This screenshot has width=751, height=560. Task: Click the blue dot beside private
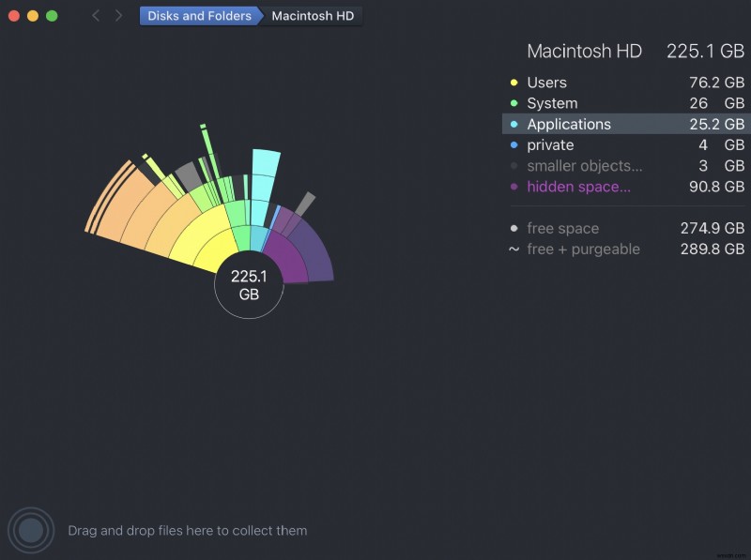(x=513, y=145)
